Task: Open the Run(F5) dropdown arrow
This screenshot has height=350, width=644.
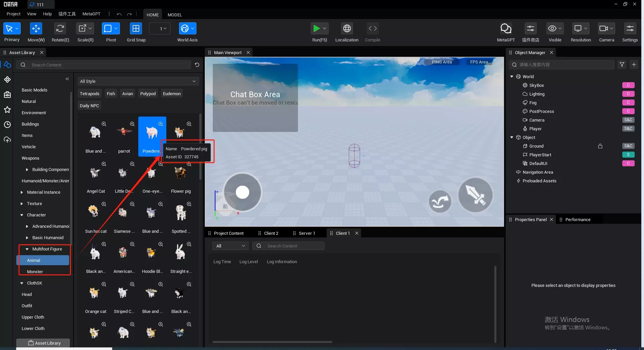Action: (x=325, y=29)
